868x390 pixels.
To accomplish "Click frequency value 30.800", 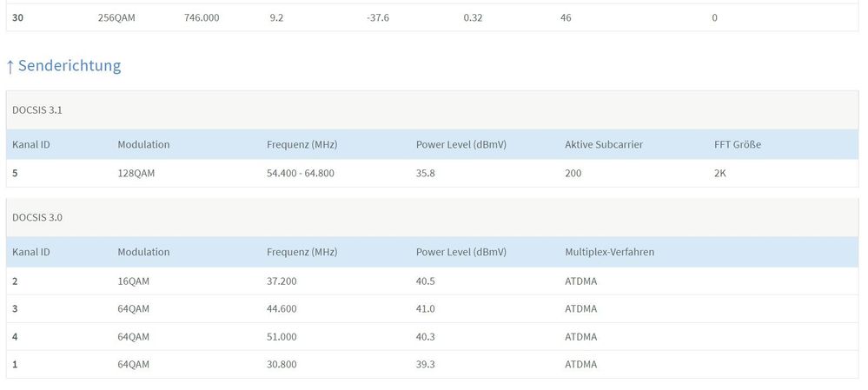I will [282, 364].
